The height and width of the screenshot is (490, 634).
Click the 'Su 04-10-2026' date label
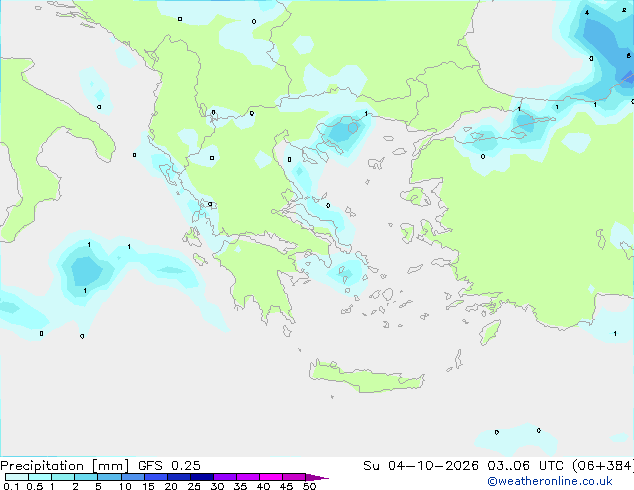421,466
